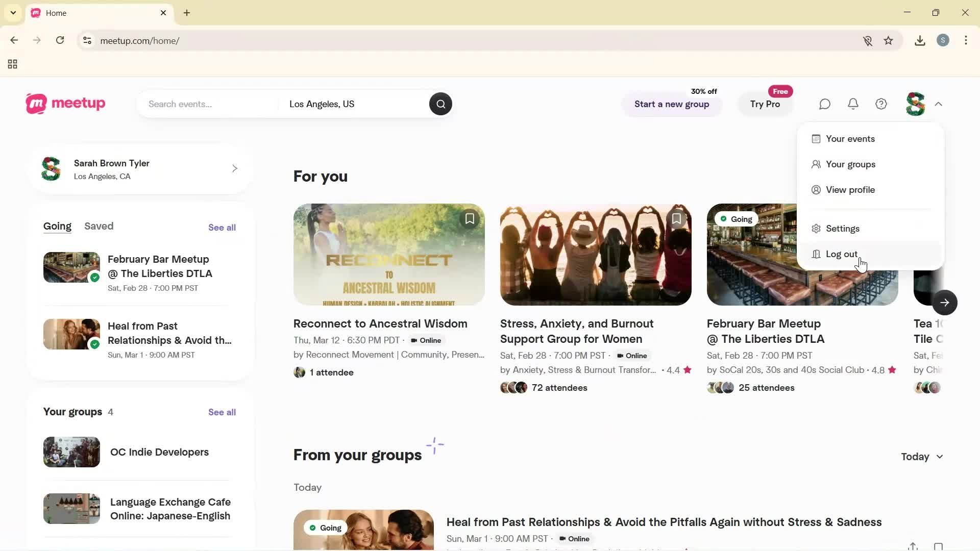Screen dimensions: 980x551
Task: Click the Meetup logo
Action: 65,104
